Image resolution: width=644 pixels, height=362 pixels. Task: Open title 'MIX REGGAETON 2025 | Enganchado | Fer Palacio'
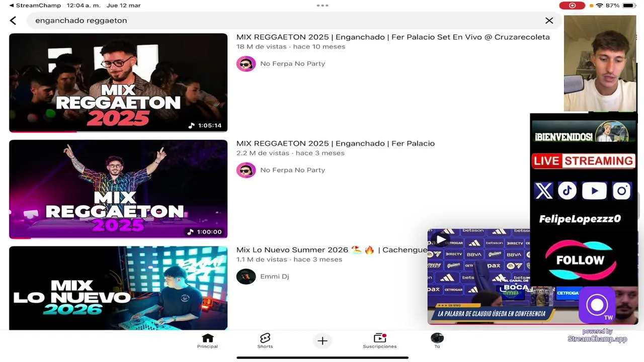[336, 143]
